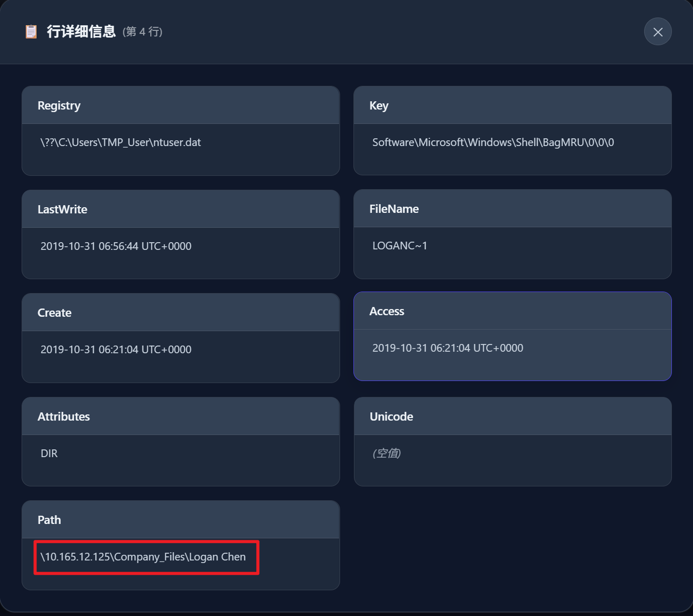Click the ntuser.dat registry path value
The image size is (693, 616).
click(120, 142)
